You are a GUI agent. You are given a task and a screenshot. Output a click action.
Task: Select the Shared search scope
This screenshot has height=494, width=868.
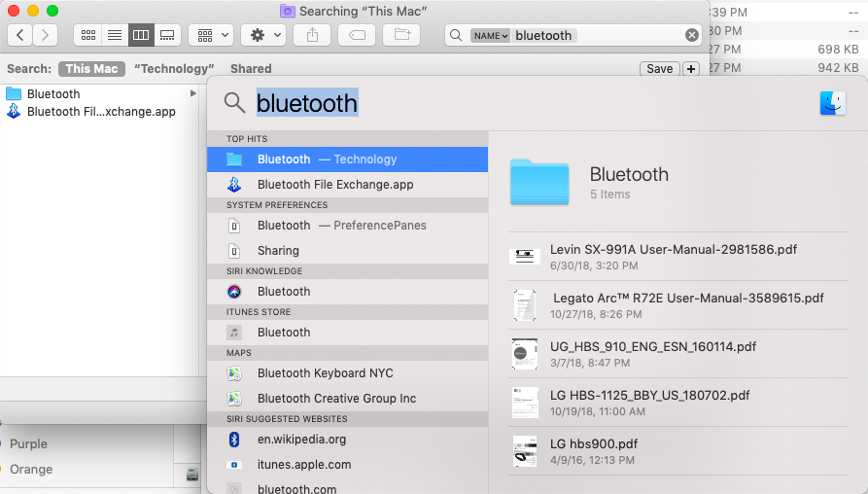251,69
